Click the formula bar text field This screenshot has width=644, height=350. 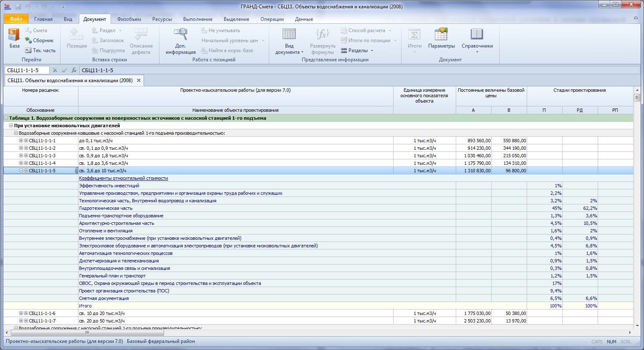click(x=359, y=70)
